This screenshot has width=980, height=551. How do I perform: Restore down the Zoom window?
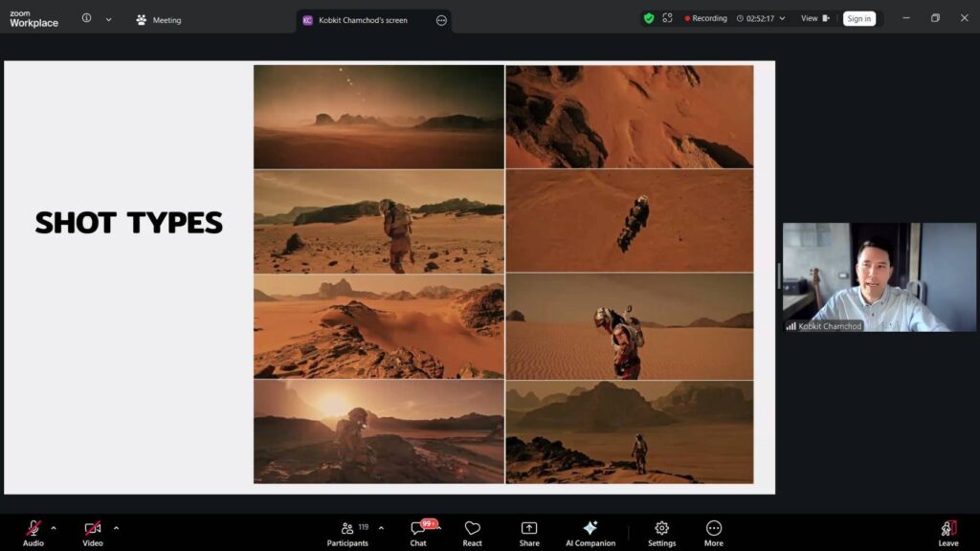935,18
